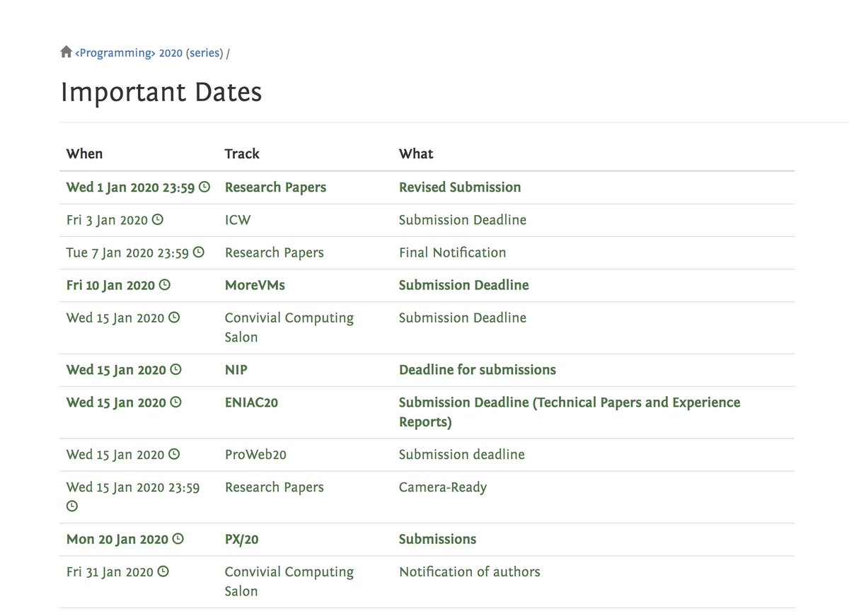This screenshot has width=849, height=616.
Task: Open the MoreVMs track link
Action: click(x=255, y=285)
